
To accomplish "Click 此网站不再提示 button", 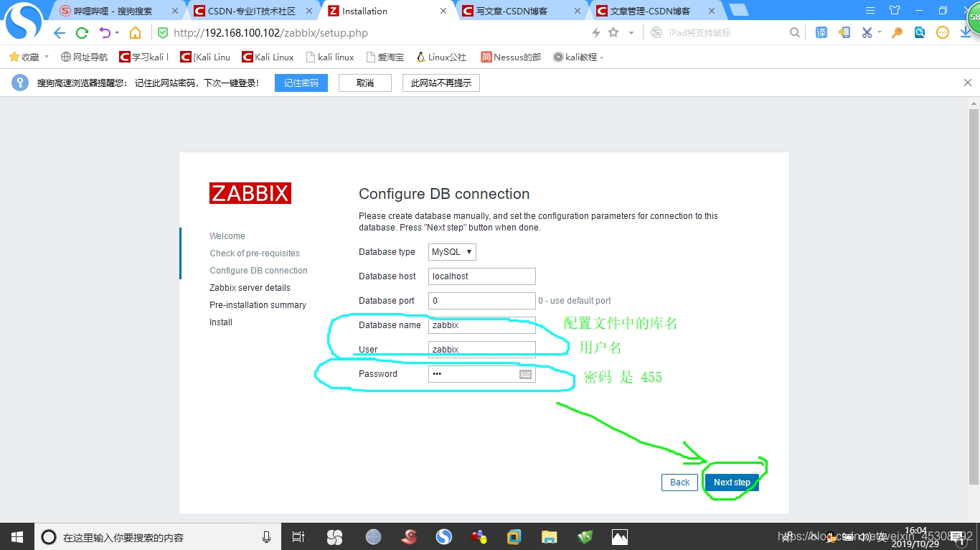I will 441,83.
